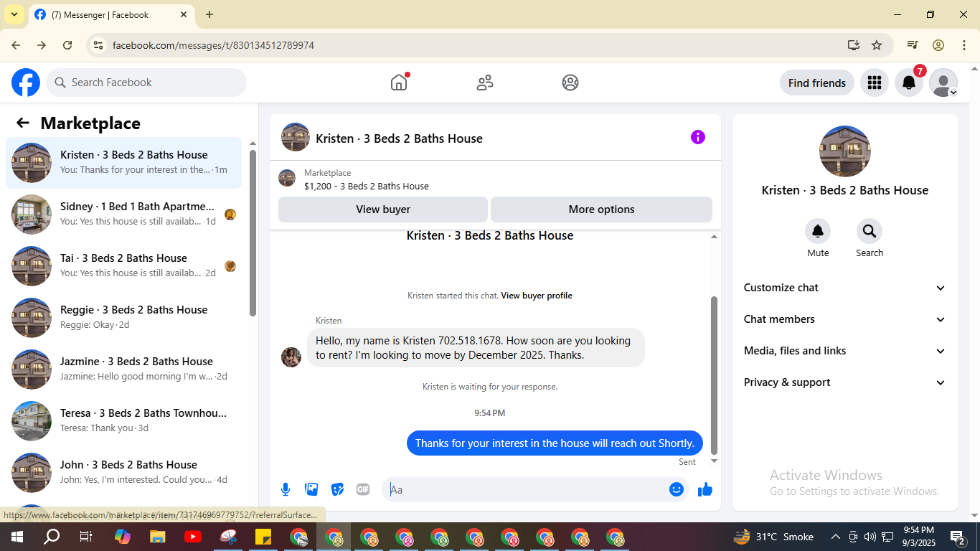Click Kristen's listing photo in right panel
Screen dimensions: 980x551
pyautogui.click(x=845, y=151)
